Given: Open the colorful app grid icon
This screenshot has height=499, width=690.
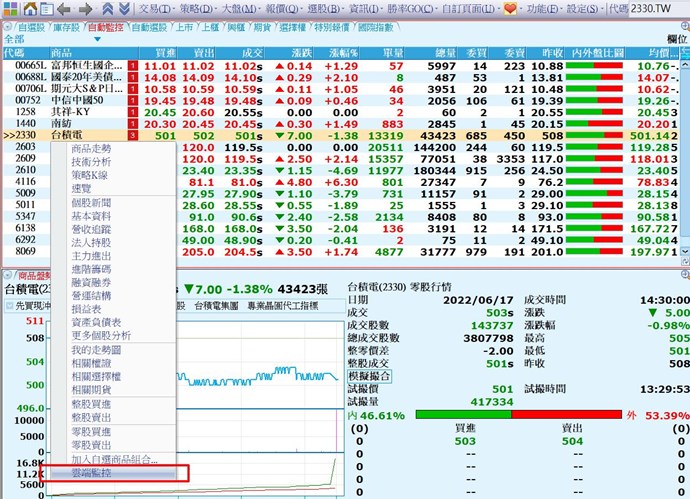Looking at the screenshot, I should pyautogui.click(x=10, y=8).
